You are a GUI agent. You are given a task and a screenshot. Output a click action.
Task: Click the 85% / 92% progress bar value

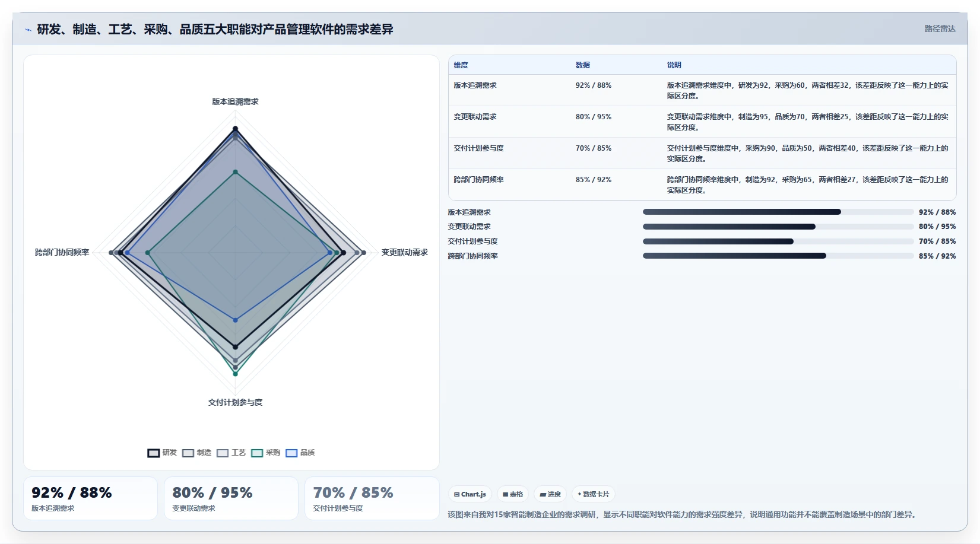[x=937, y=256]
